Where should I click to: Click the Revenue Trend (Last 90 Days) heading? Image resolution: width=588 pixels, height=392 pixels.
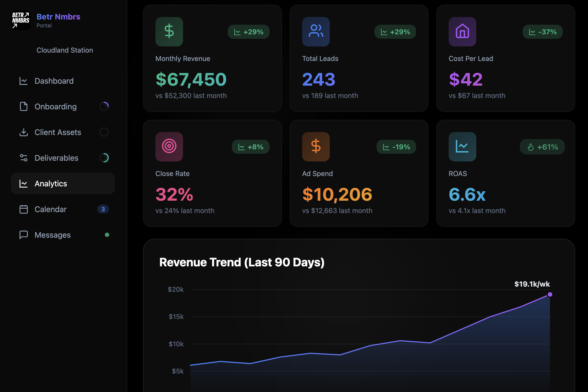coord(242,262)
